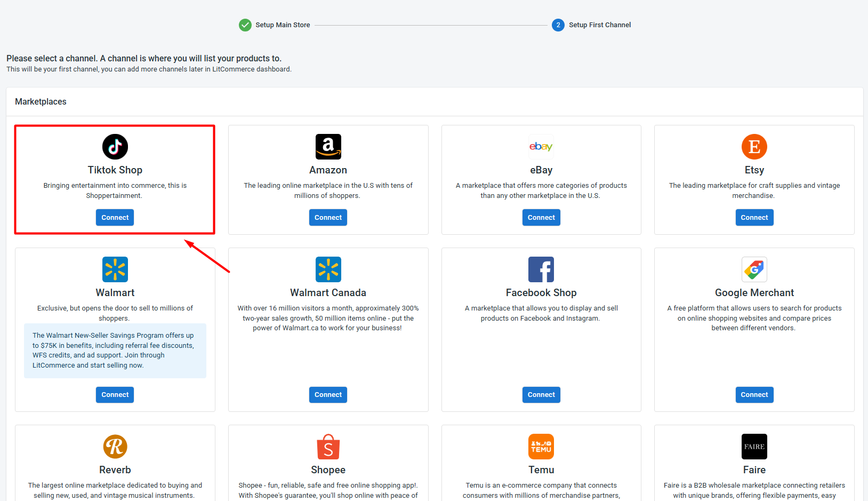Click the Marketplaces section heading
The height and width of the screenshot is (501, 868).
41,102
